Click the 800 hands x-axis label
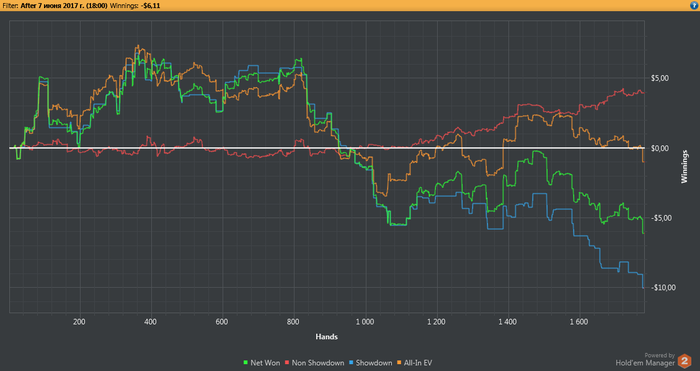 click(293, 322)
